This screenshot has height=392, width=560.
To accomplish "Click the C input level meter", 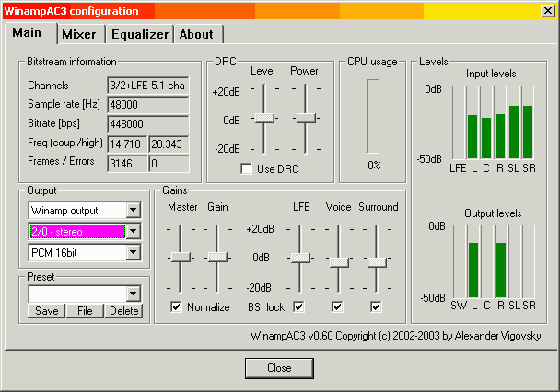I will click(x=486, y=122).
